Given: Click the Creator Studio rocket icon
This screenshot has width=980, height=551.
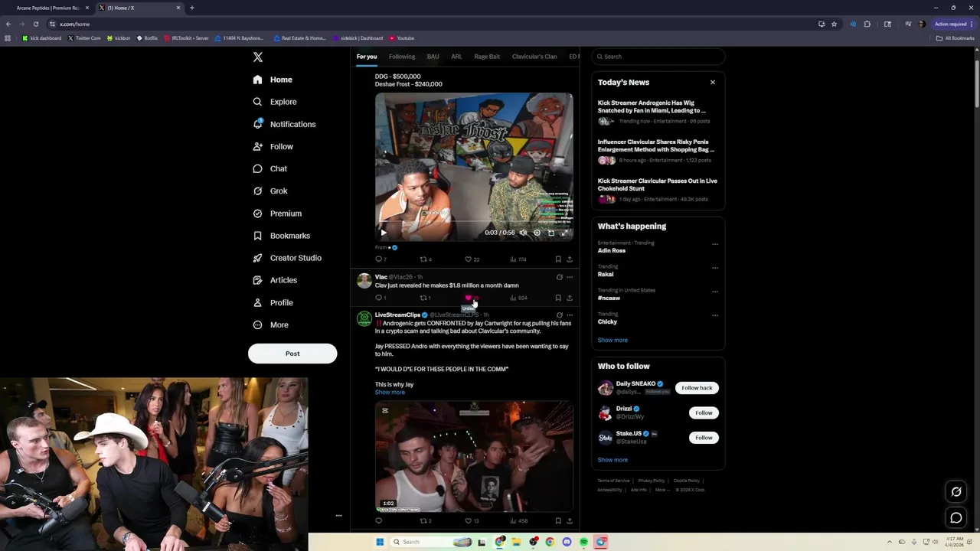Looking at the screenshot, I should [257, 258].
